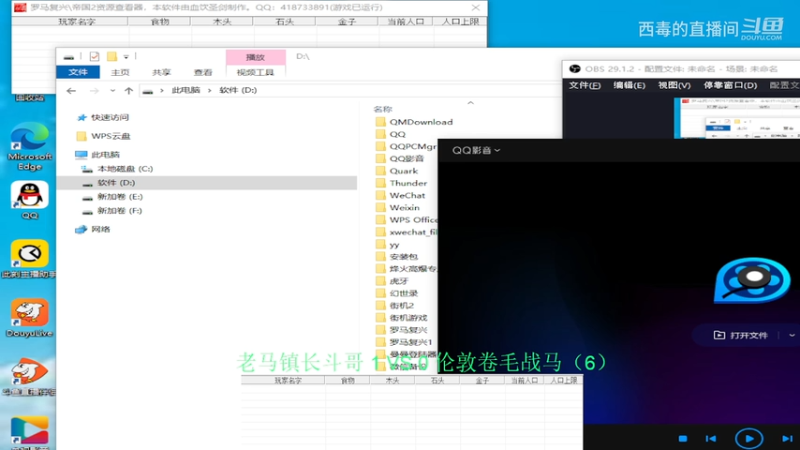Click the 名称 column header
The height and width of the screenshot is (450, 800).
[x=383, y=109]
